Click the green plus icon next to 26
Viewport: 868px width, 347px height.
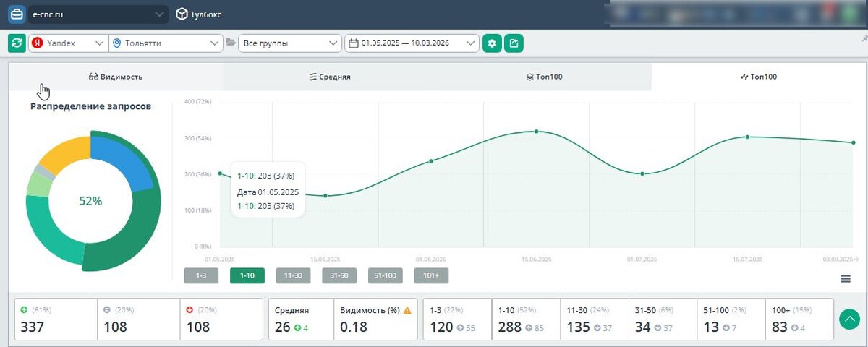pyautogui.click(x=297, y=327)
